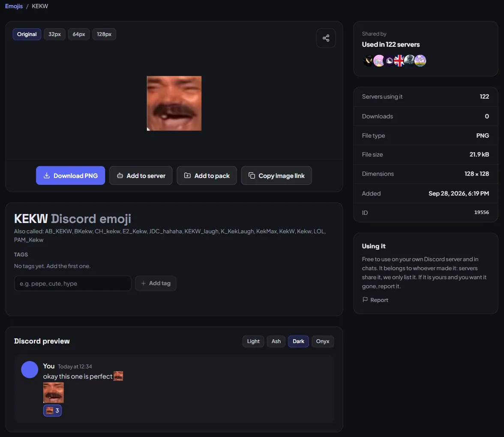Click the 'Using it' heading
The width and height of the screenshot is (504, 437).
coord(374,246)
